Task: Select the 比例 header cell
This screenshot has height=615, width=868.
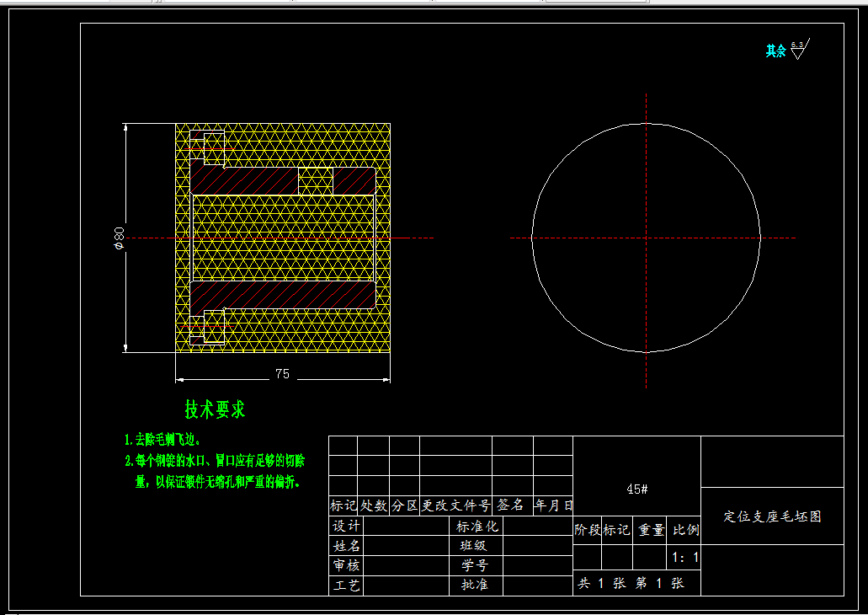Action: [x=684, y=530]
